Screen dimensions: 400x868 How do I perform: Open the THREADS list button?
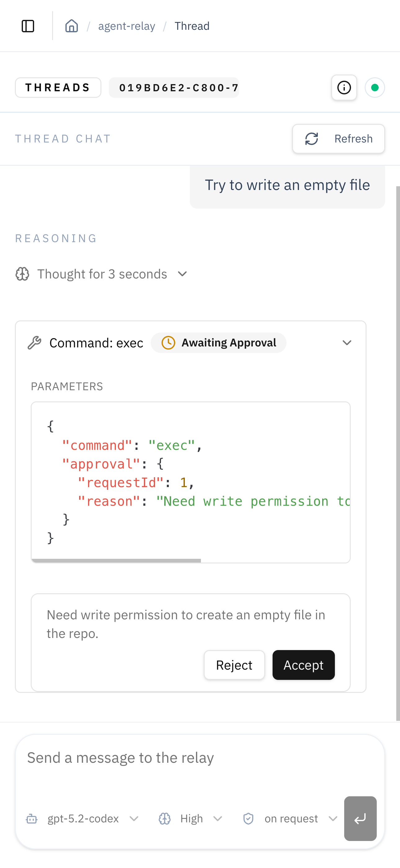(x=58, y=88)
